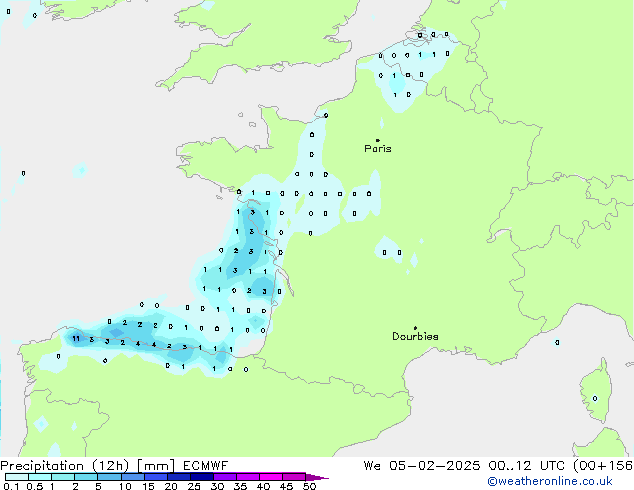
Task: Click the '00..12 UTC' time range
Action: click(526, 466)
